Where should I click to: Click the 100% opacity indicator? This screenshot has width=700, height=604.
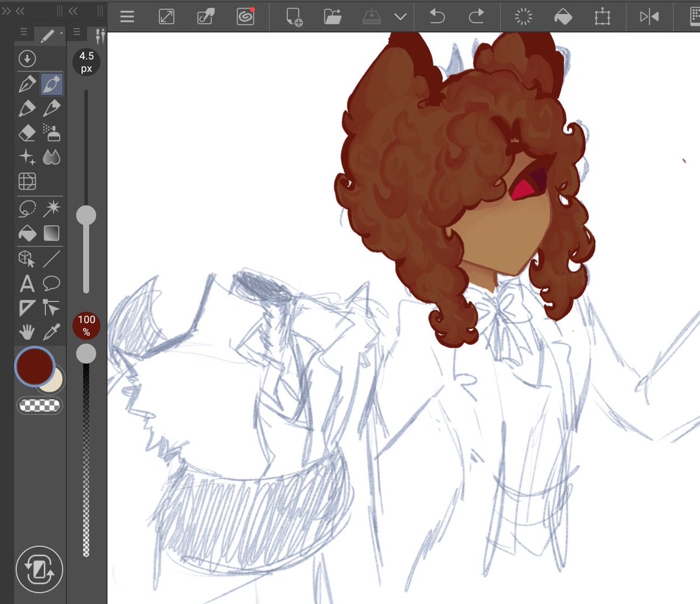pos(86,326)
